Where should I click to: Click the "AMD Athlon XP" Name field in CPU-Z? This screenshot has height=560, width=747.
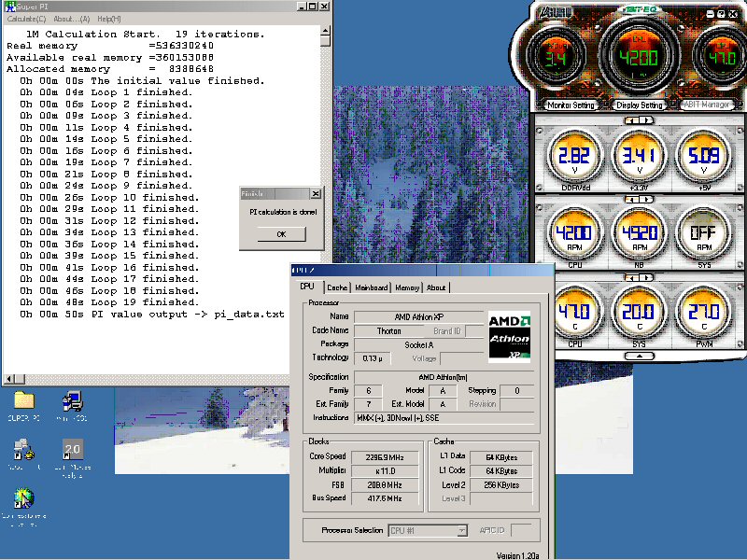418,317
